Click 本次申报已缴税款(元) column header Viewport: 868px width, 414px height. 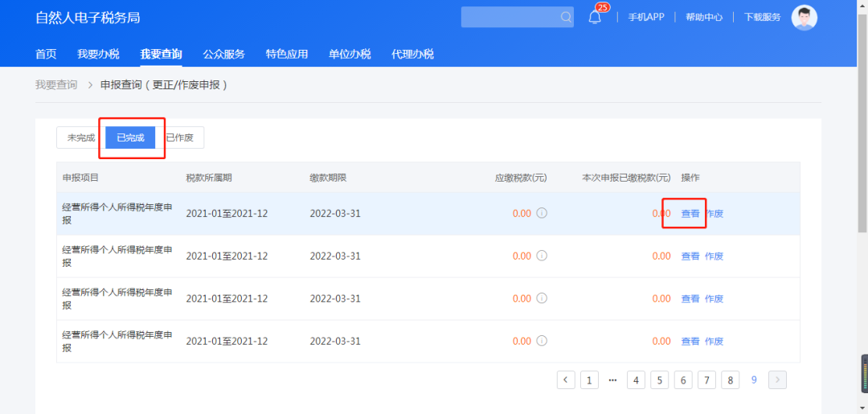click(627, 178)
